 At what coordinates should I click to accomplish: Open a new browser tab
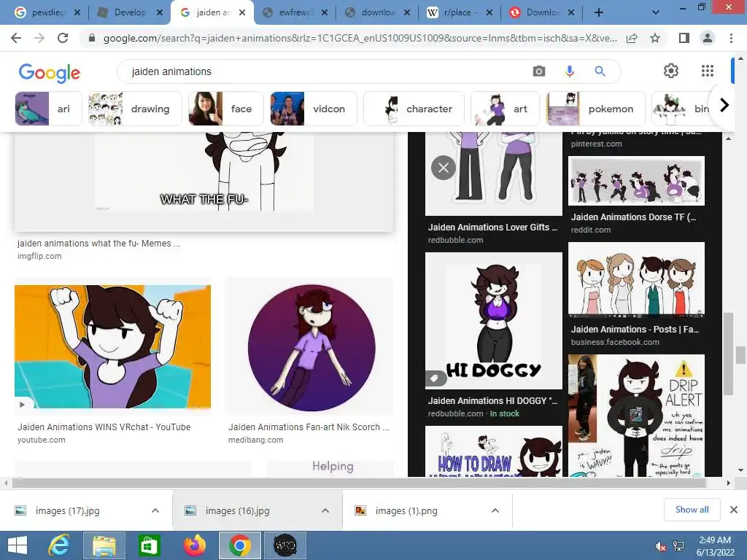coord(599,12)
